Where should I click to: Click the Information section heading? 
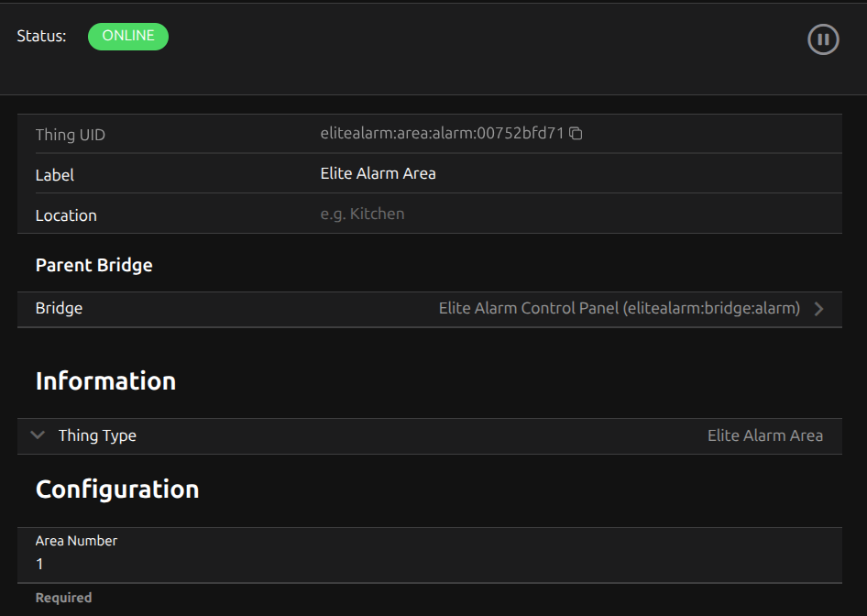(105, 381)
